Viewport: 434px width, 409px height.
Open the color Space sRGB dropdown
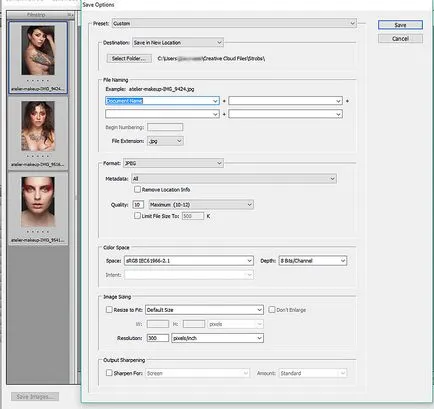point(189,261)
